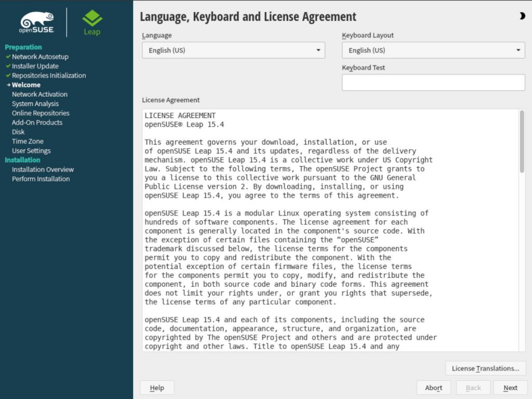Select Installation Overview in the sidebar
The height and width of the screenshot is (399, 532).
pyautogui.click(x=43, y=169)
